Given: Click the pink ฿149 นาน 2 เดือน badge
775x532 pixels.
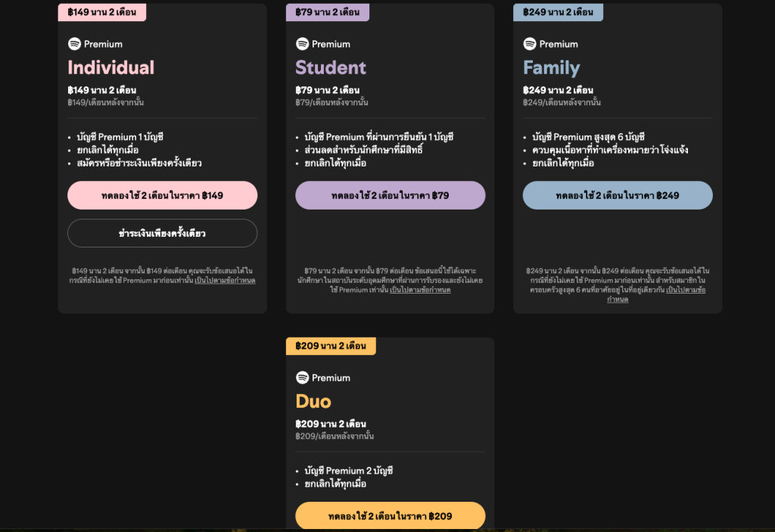Looking at the screenshot, I should tap(102, 12).
